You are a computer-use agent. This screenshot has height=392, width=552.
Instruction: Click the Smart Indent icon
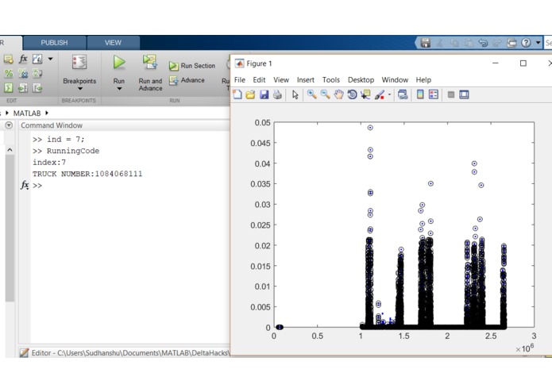9,88
